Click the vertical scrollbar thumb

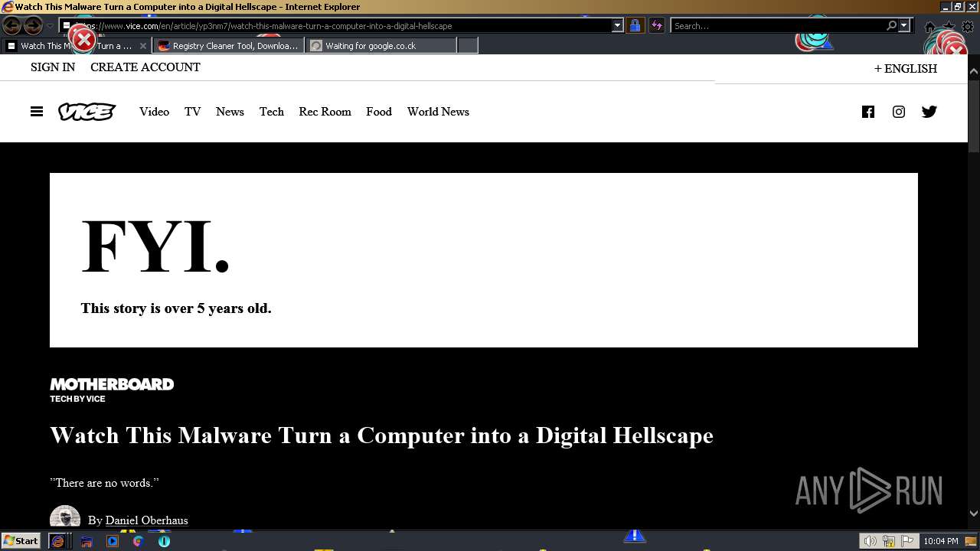[974, 115]
